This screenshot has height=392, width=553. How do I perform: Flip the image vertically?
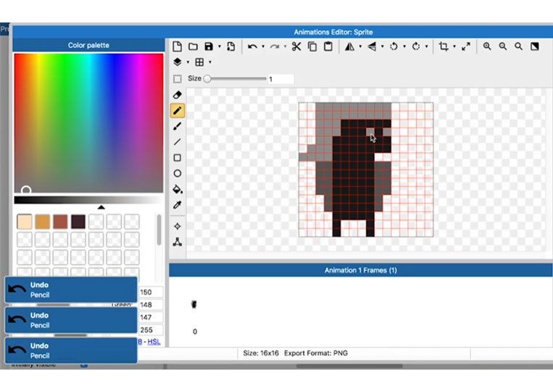pyautogui.click(x=372, y=46)
